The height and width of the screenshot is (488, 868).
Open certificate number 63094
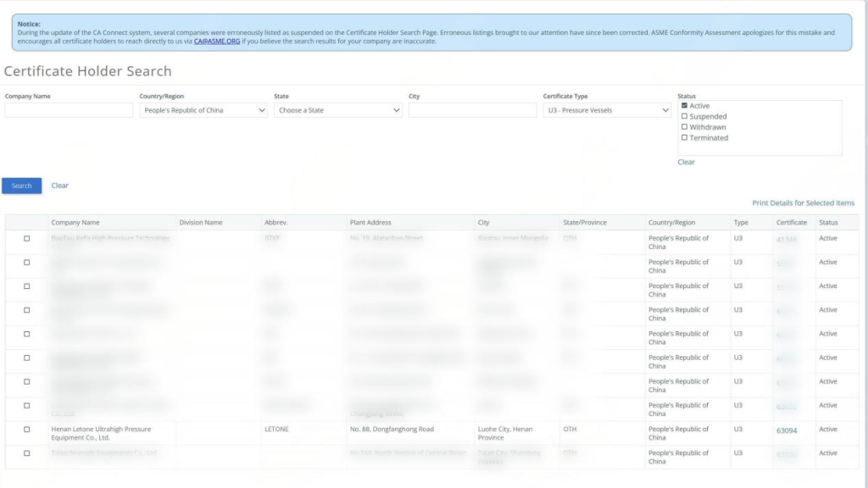786,430
